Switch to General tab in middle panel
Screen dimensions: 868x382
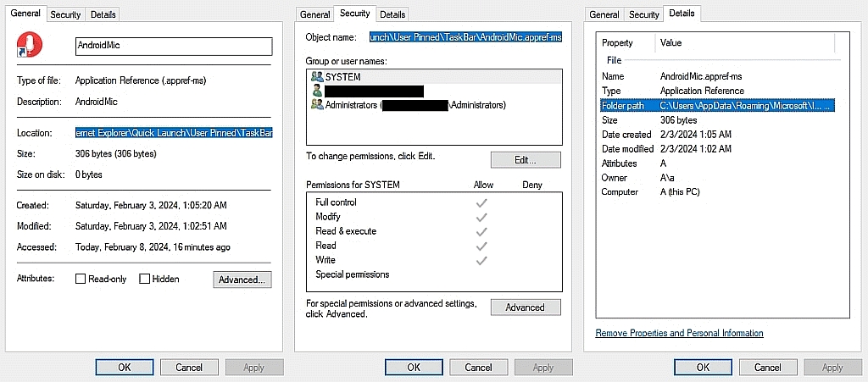point(315,15)
